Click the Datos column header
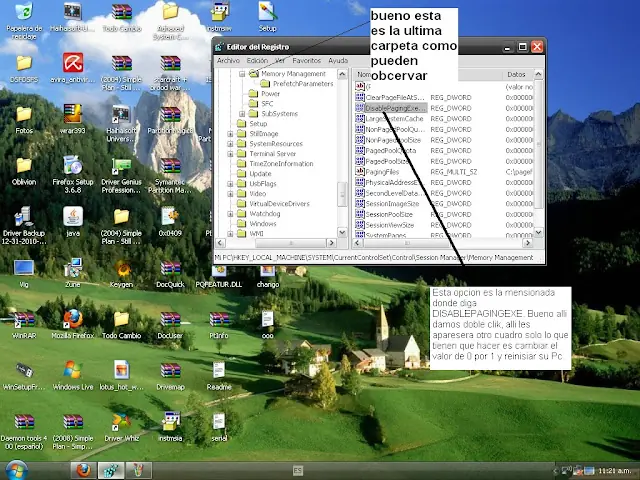This screenshot has width=640, height=480. click(516, 74)
